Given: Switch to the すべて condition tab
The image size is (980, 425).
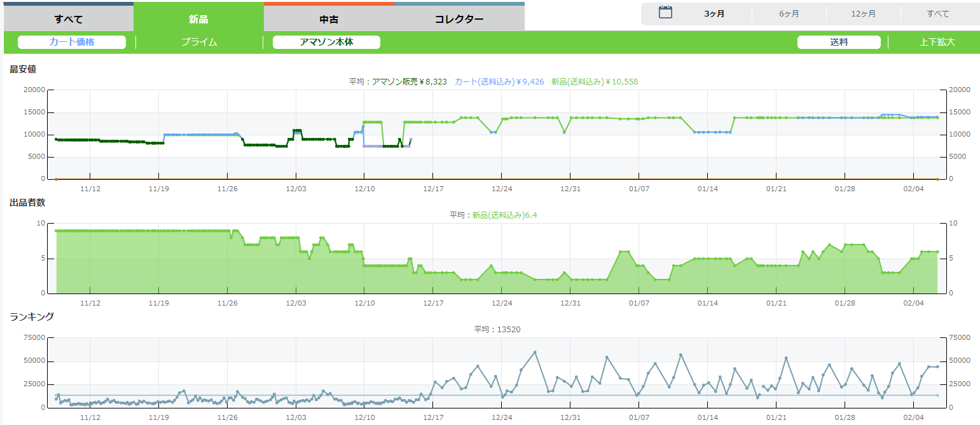Looking at the screenshot, I should coord(69,18).
